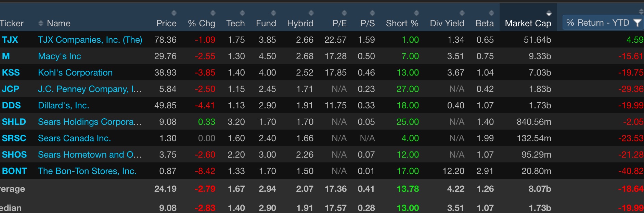The image size is (644, 213).
Task: Open the KSS ticker link
Action: coord(11,72)
